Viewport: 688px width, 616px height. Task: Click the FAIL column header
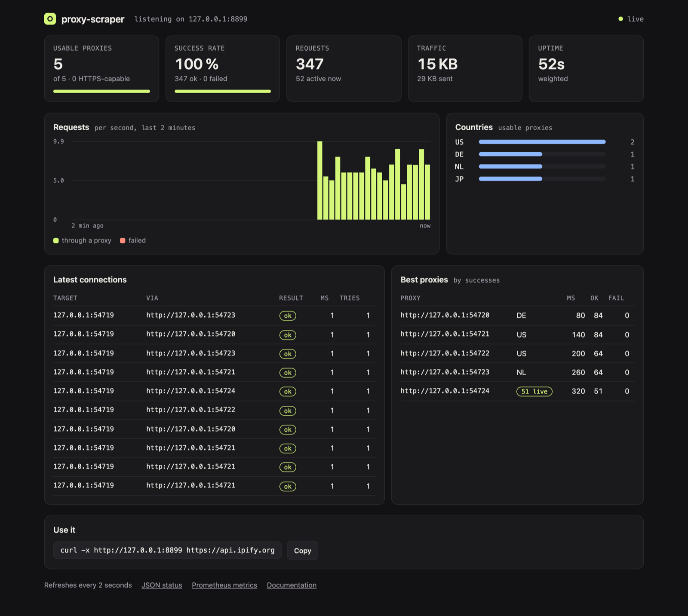(616, 298)
